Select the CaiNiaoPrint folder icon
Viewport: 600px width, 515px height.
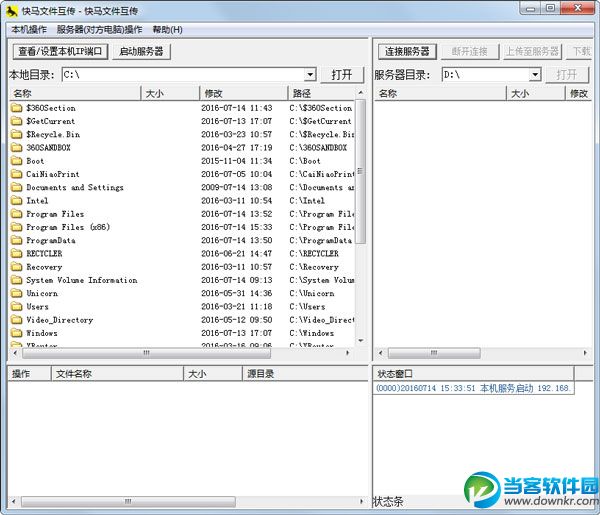16,174
